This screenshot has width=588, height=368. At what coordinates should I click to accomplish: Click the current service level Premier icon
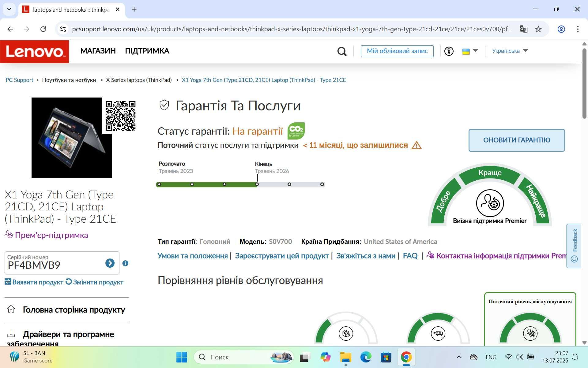pyautogui.click(x=530, y=333)
